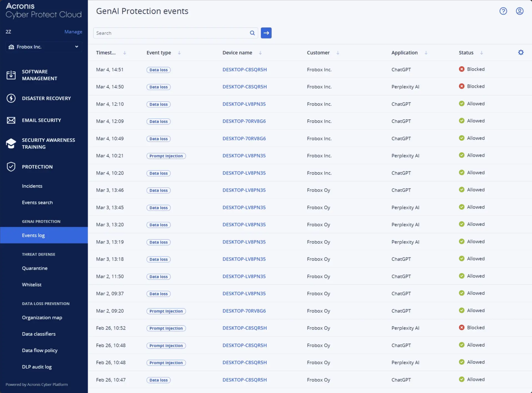
Task: Open DESKTOP-70RV8G6 link in Mar 4, 12:09 row
Action: pyautogui.click(x=244, y=121)
